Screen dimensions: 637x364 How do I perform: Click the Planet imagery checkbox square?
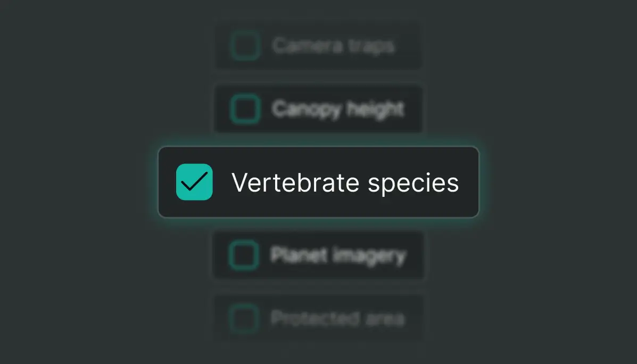click(243, 255)
